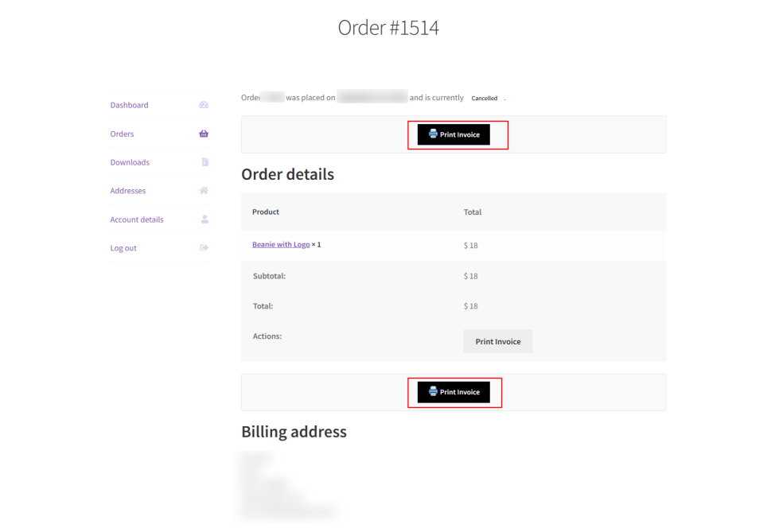The height and width of the screenshot is (532, 779).
Task: Click printer icon in top Print Invoice button
Action: point(433,134)
